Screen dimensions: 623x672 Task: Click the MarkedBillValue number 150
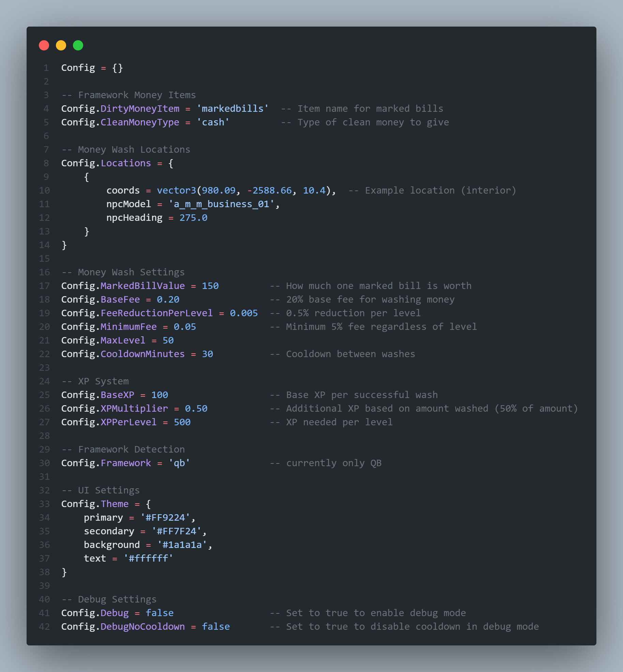pos(210,286)
